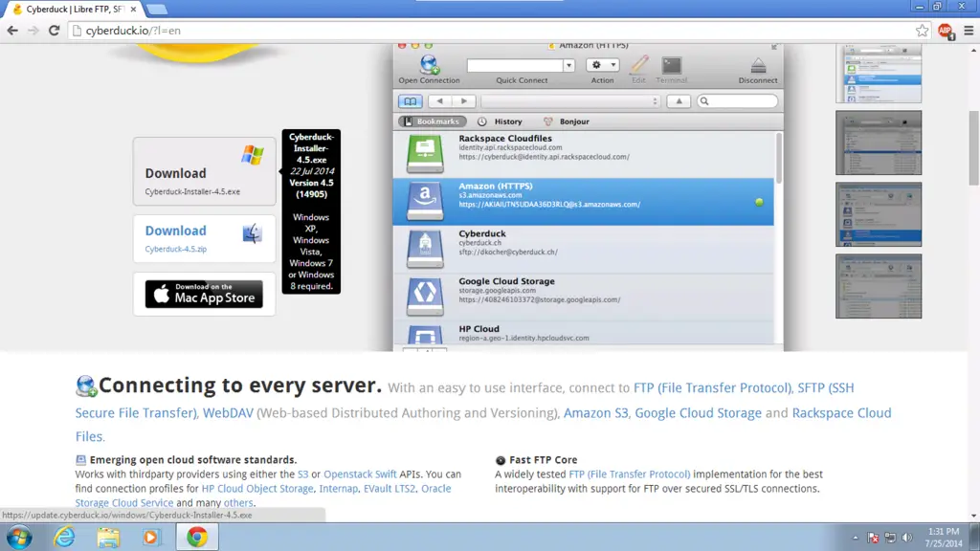
Task: Launch Internet Explorer from the taskbar
Action: pyautogui.click(x=64, y=538)
